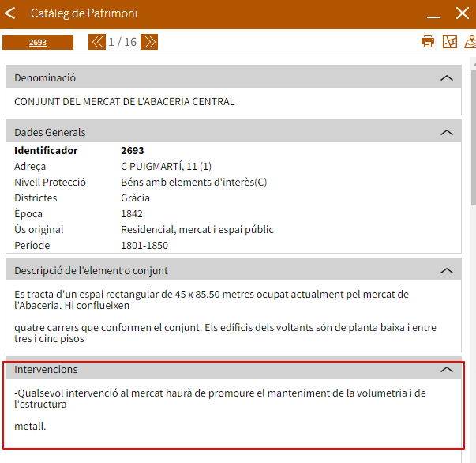Click the Districtes field label
The height and width of the screenshot is (463, 476).
(36, 198)
